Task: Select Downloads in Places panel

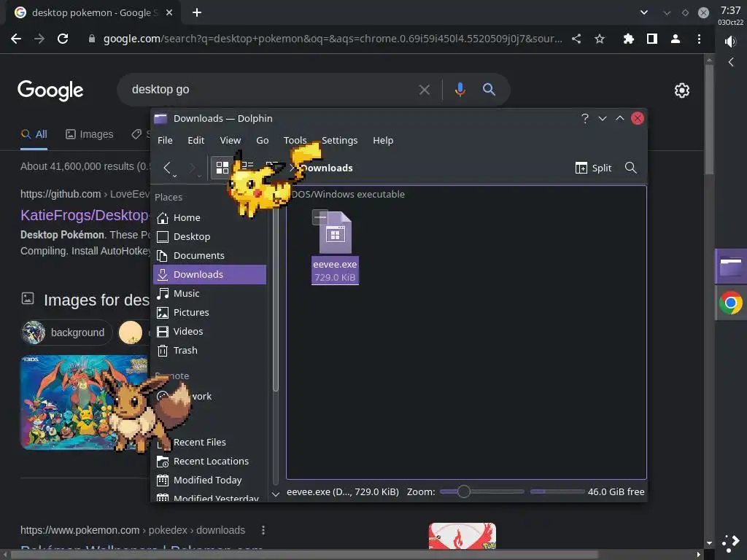Action: click(x=209, y=275)
